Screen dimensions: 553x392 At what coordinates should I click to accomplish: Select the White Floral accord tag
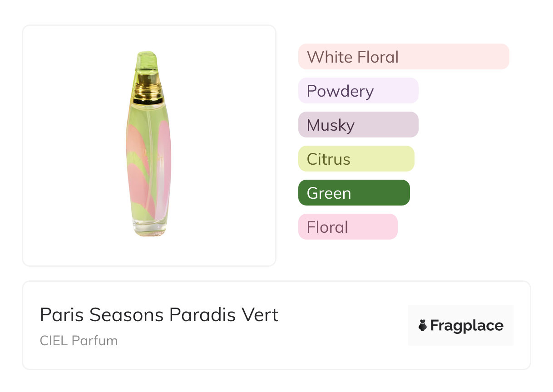(403, 57)
